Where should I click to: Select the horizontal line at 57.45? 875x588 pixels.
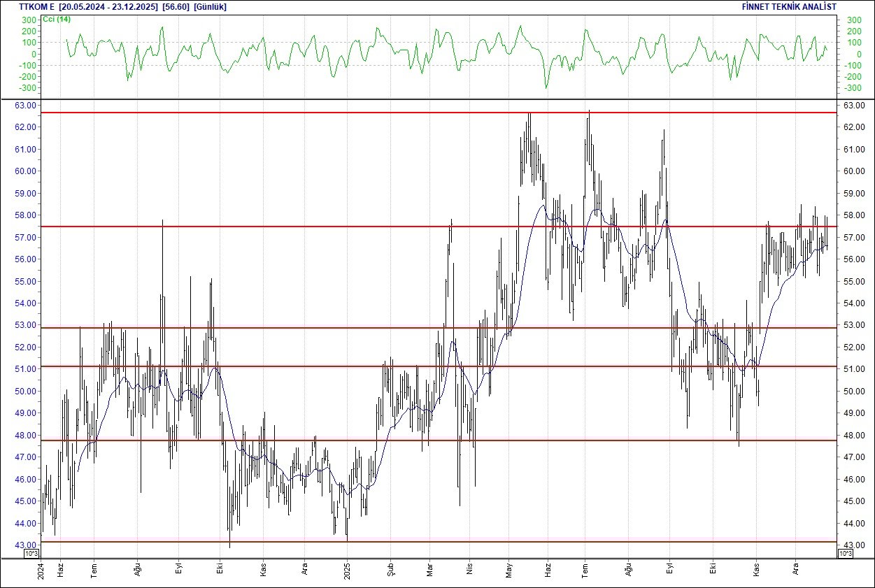coord(280,227)
